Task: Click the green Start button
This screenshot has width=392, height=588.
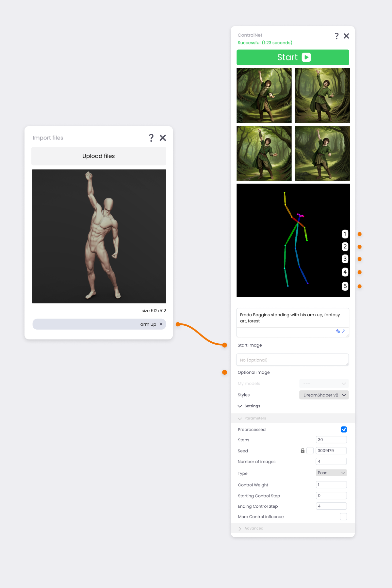Action: point(293,57)
